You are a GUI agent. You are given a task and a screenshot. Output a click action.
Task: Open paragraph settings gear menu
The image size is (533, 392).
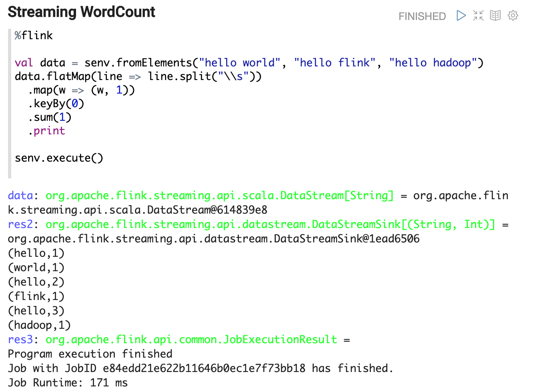[x=513, y=16]
